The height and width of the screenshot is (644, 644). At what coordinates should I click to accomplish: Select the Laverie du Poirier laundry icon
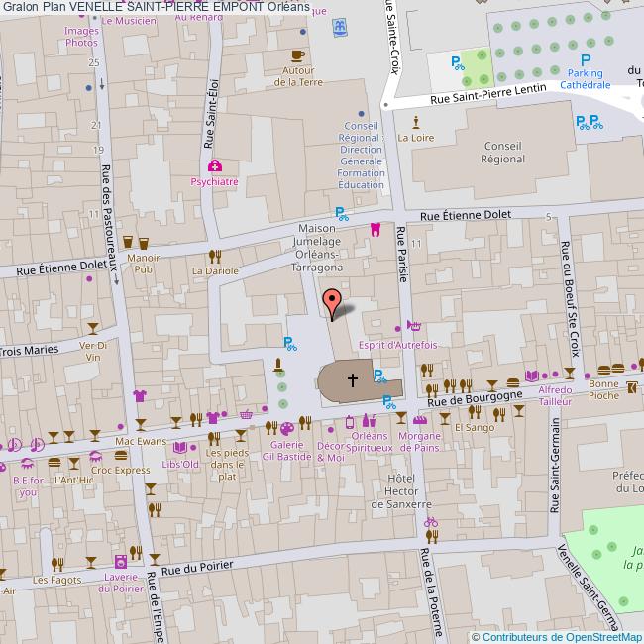click(120, 562)
